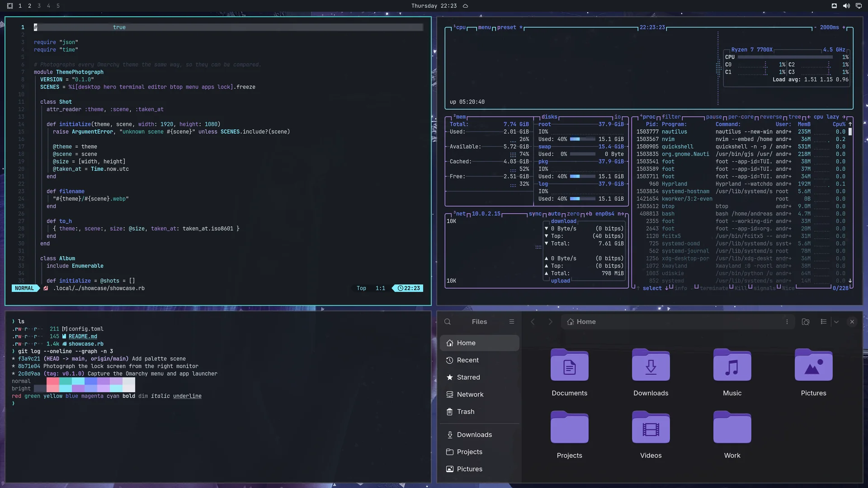Viewport: 868px width, 488px height.
Task: Open the Projects bookmark in the Files sidebar
Action: point(479,452)
